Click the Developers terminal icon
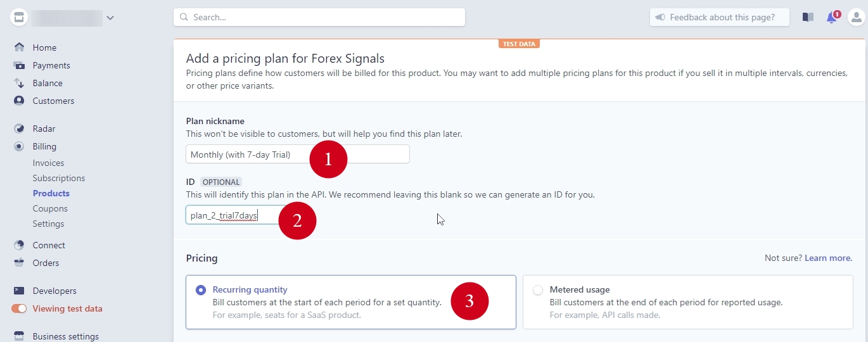 pos(19,291)
